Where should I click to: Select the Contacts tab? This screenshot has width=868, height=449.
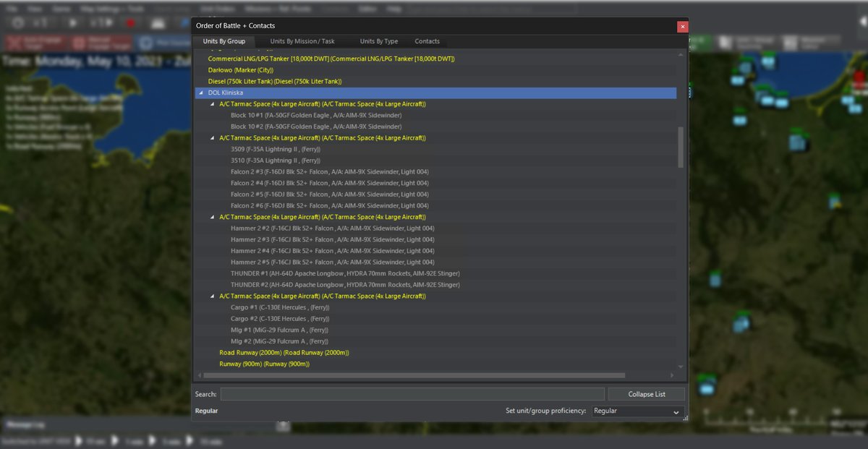[x=427, y=41]
